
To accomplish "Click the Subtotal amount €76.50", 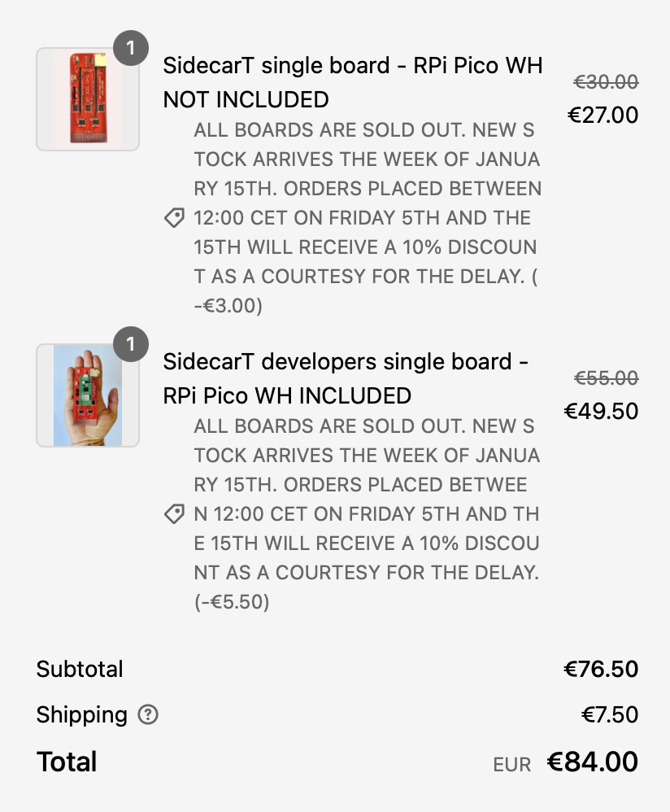I will click(601, 670).
